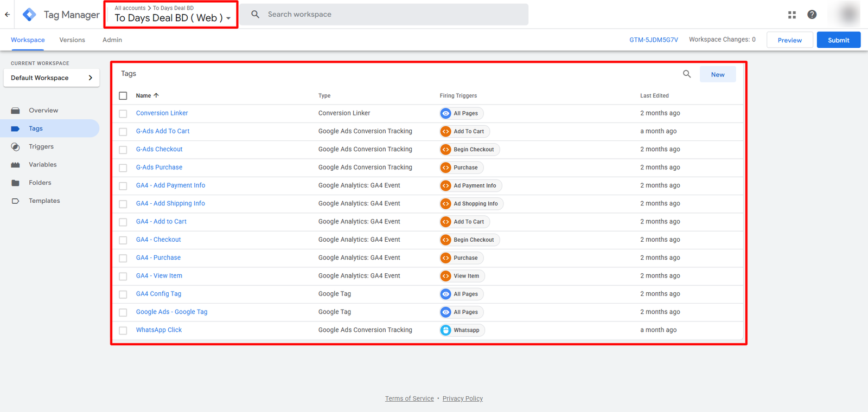
Task: Click the search icon in Tags panel
Action: 687,74
